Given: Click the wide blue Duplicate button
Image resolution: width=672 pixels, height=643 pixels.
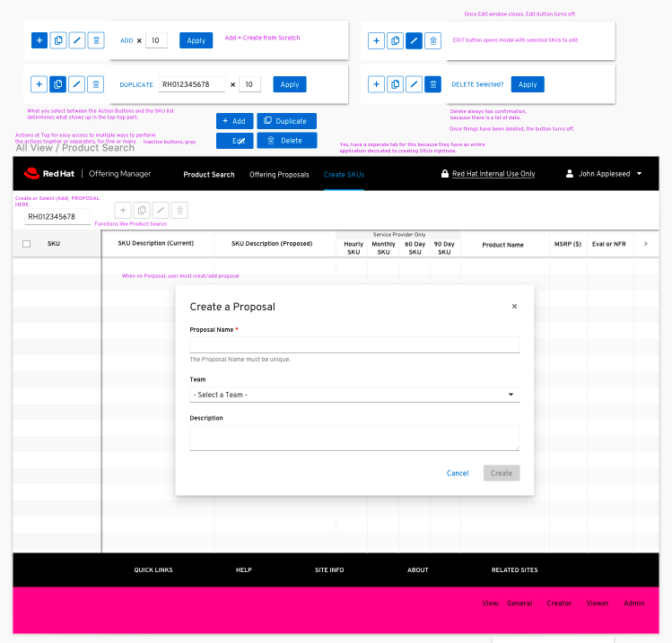Looking at the screenshot, I should 286,121.
